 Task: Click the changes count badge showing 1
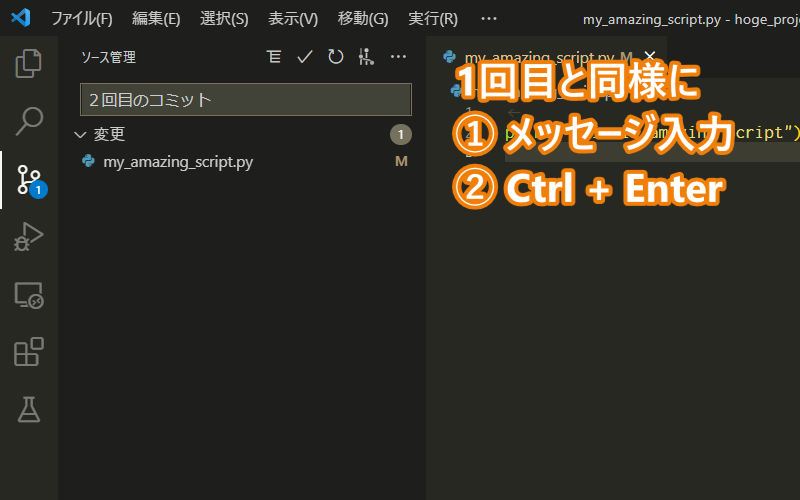(x=401, y=135)
